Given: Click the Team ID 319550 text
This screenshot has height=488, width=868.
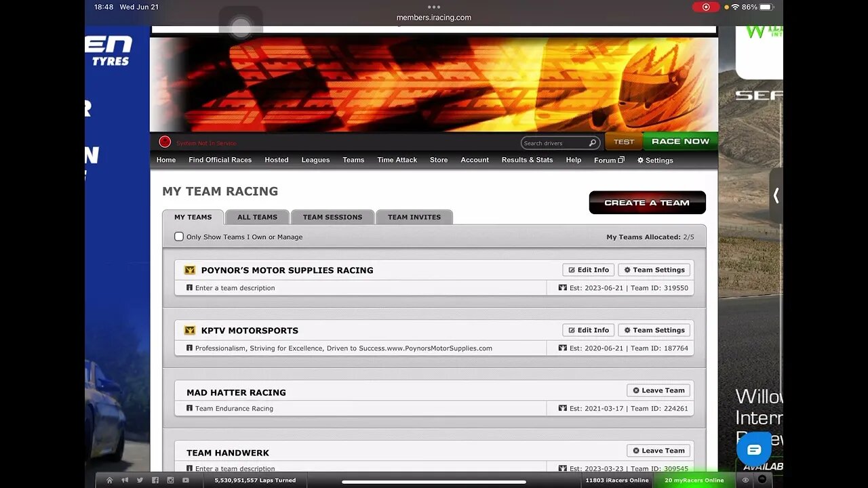Looking at the screenshot, I should click(x=659, y=288).
